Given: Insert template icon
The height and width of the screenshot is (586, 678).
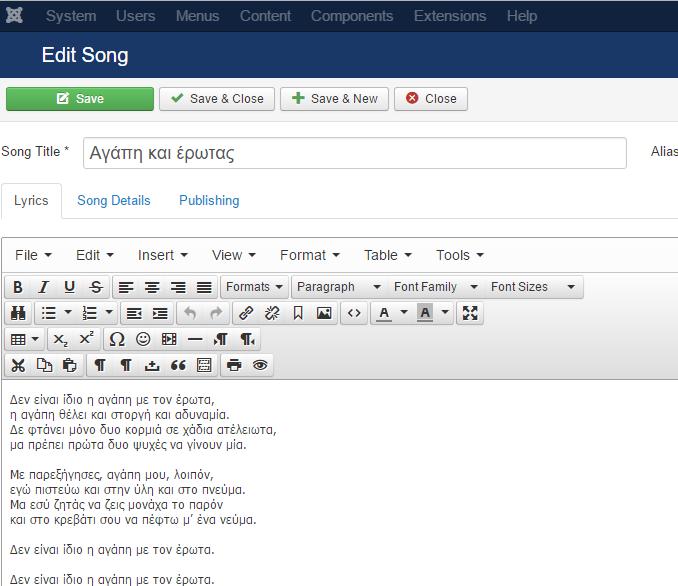Looking at the screenshot, I should coord(204,366).
